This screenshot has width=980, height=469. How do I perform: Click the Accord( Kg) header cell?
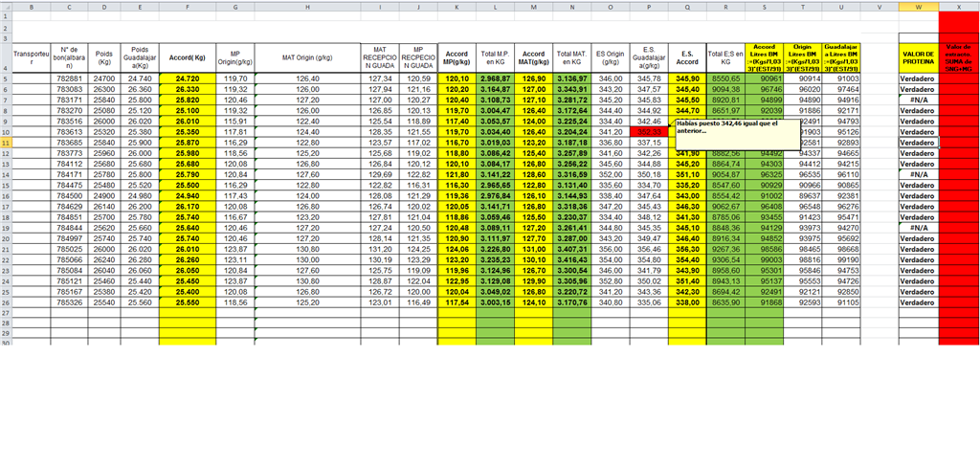coord(188,58)
